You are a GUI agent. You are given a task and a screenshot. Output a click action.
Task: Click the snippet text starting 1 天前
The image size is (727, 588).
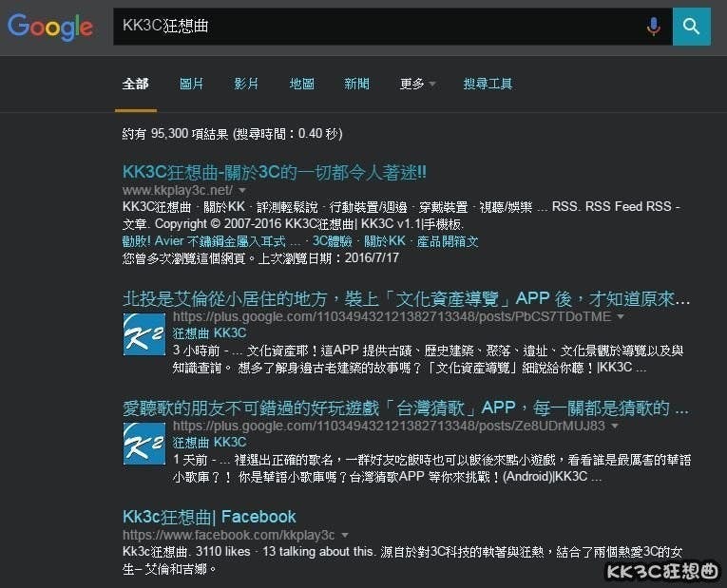(431, 468)
